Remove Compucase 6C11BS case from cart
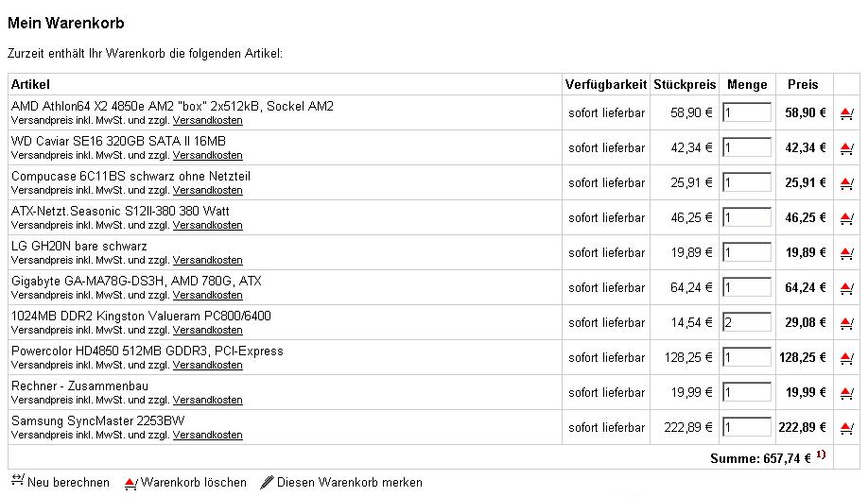This screenshot has width=868, height=497. [846, 183]
